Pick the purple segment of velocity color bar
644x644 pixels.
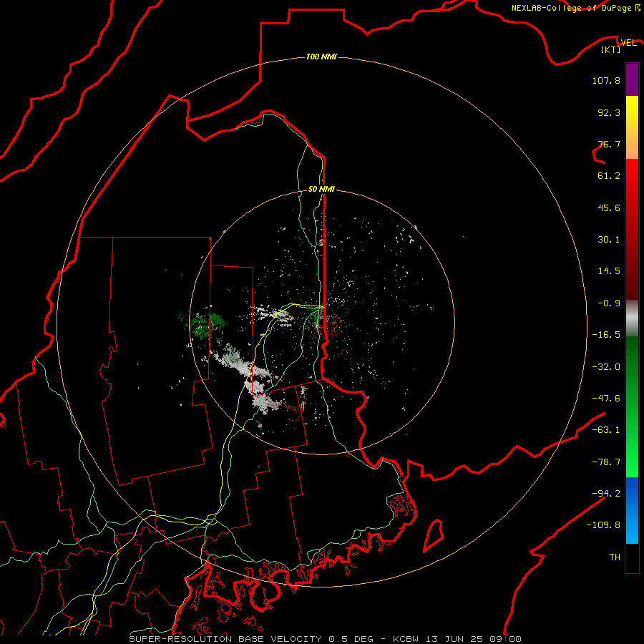coord(632,79)
